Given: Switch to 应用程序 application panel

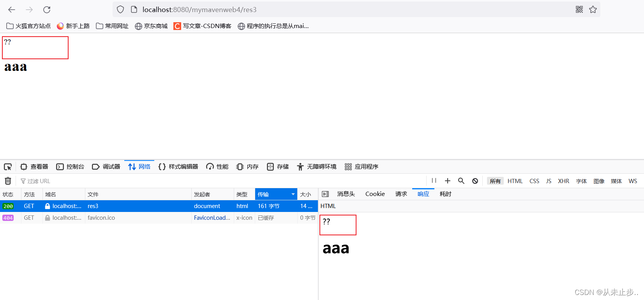Looking at the screenshot, I should [x=362, y=167].
